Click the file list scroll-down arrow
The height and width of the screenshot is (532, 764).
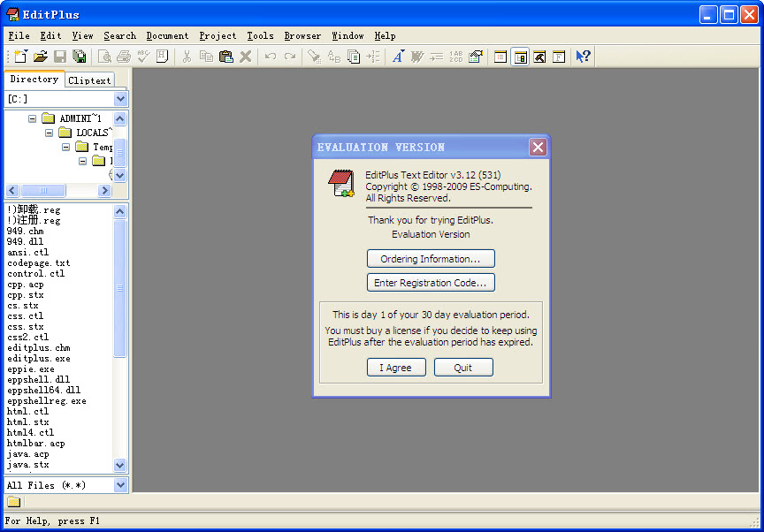(x=120, y=466)
